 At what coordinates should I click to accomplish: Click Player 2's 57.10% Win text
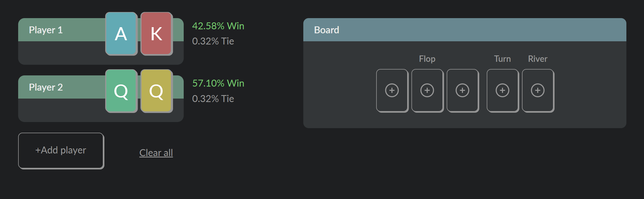[218, 83]
